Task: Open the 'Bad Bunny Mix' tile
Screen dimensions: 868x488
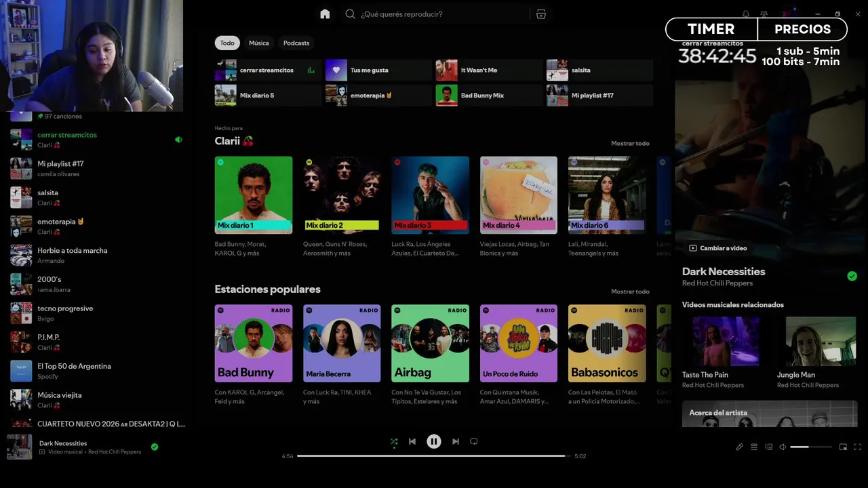Action: [489, 96]
